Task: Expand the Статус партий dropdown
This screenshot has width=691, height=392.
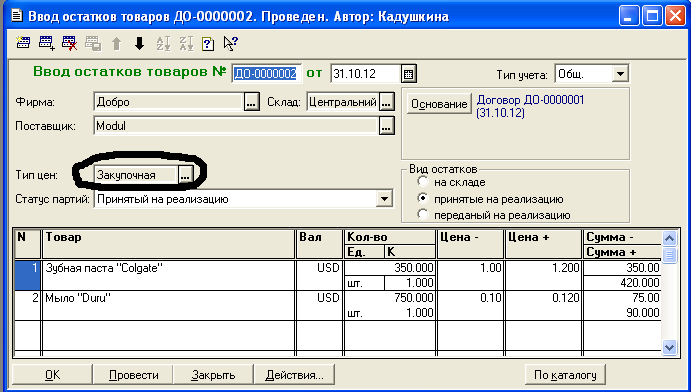Action: point(384,199)
